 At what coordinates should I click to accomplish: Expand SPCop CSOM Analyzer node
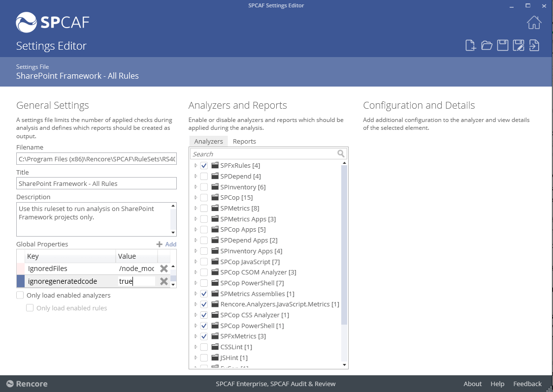(195, 272)
